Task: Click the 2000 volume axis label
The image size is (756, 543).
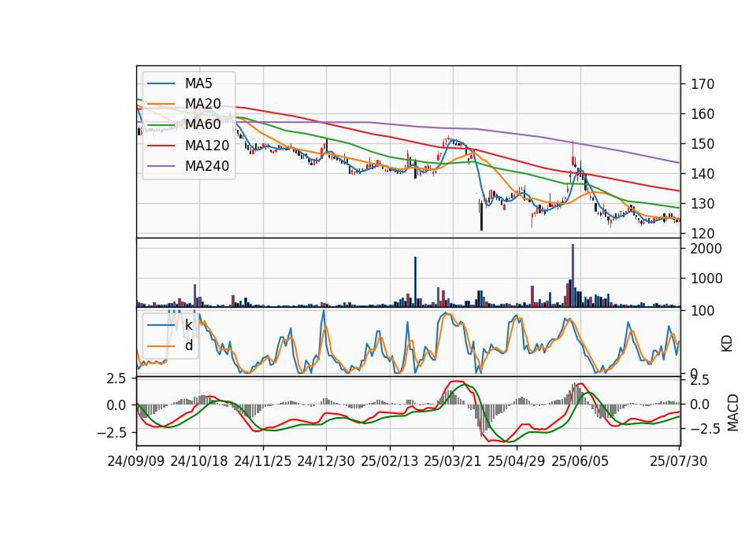Action: tap(706, 249)
